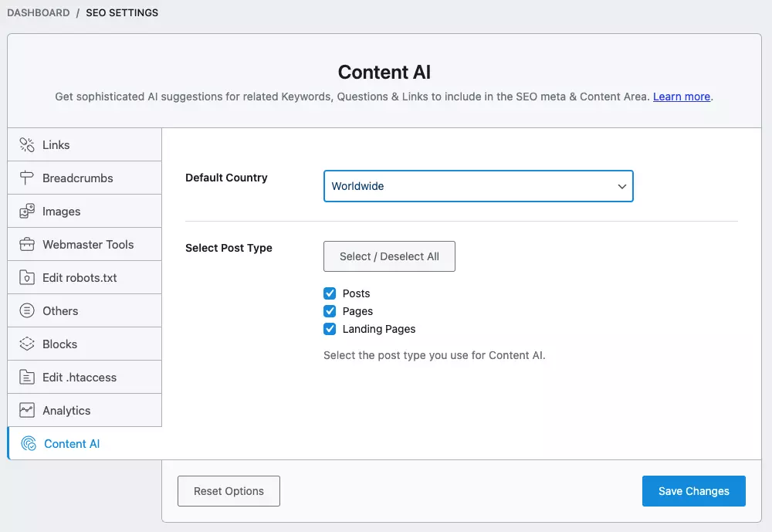Click the Blocks stacked layers icon

pyautogui.click(x=27, y=344)
